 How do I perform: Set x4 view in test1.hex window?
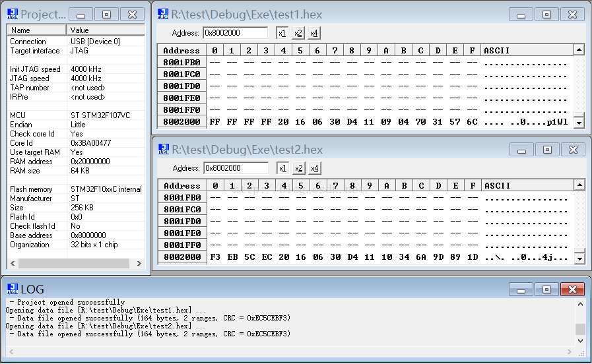(x=313, y=33)
